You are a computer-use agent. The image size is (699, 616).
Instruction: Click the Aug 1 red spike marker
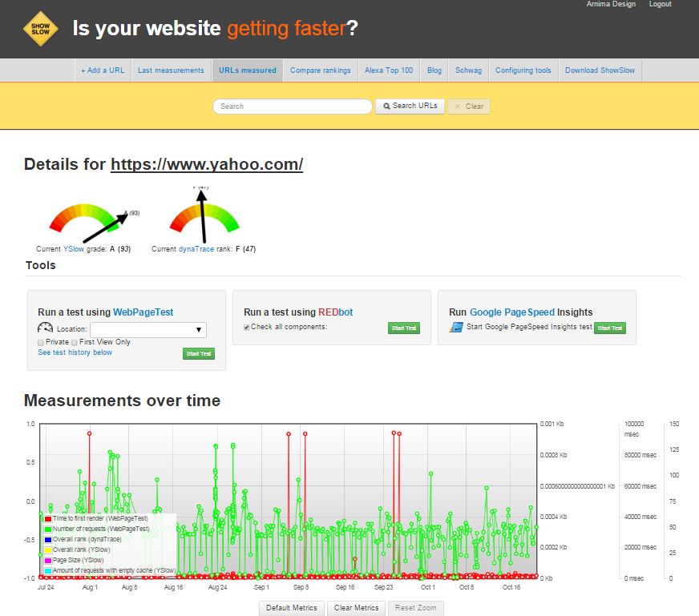[x=90, y=433]
